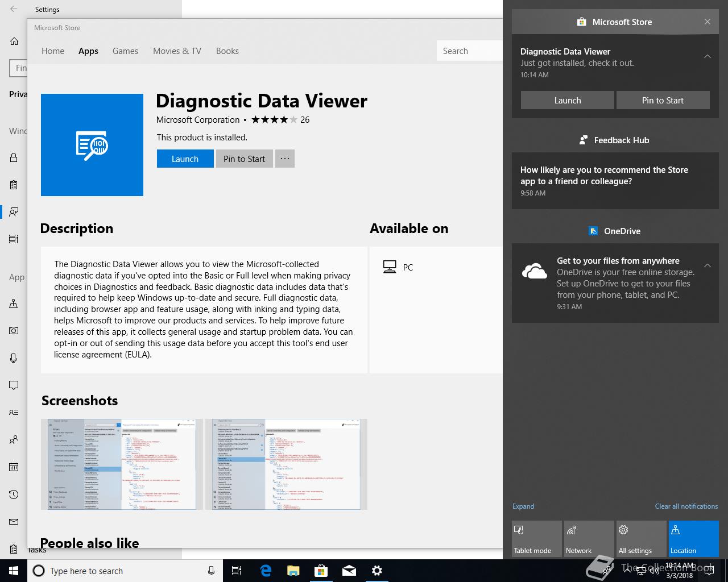Click the OneDrive icon in notification header
Viewport: 728px width, 582px height.
pos(593,231)
